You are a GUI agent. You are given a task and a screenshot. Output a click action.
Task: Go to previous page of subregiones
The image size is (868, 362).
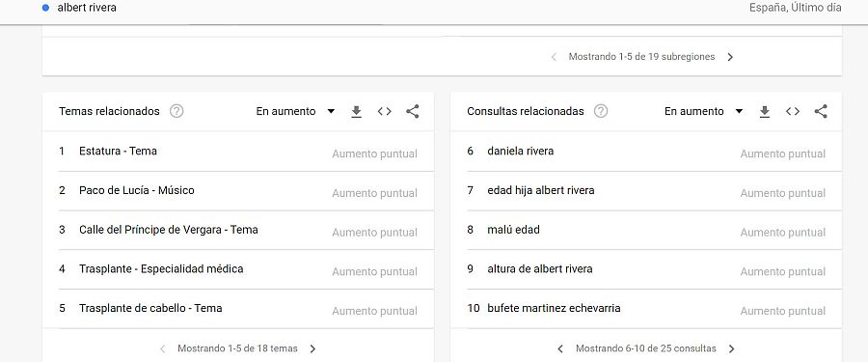[554, 57]
